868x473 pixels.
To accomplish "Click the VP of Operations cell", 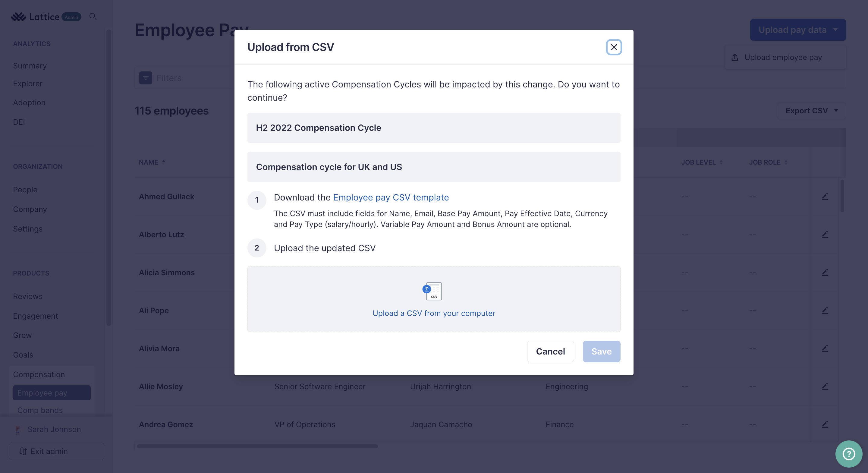I will (x=305, y=424).
